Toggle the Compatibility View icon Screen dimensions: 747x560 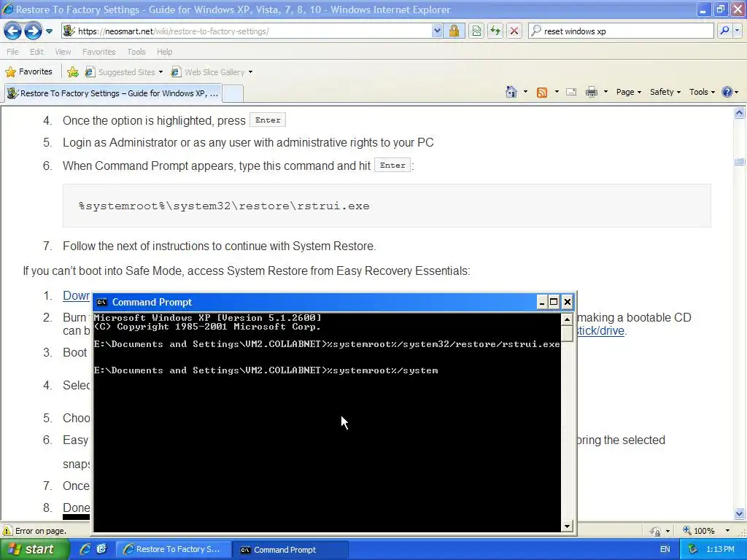coord(476,31)
